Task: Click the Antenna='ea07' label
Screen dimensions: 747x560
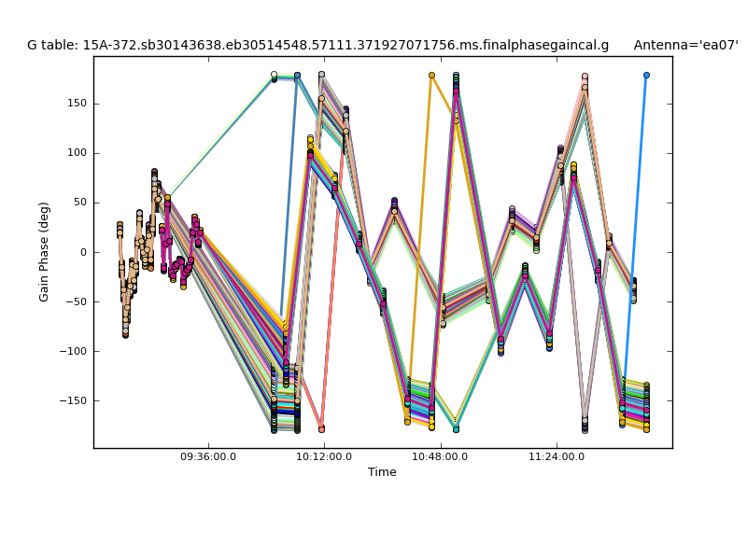Action: 684,45
